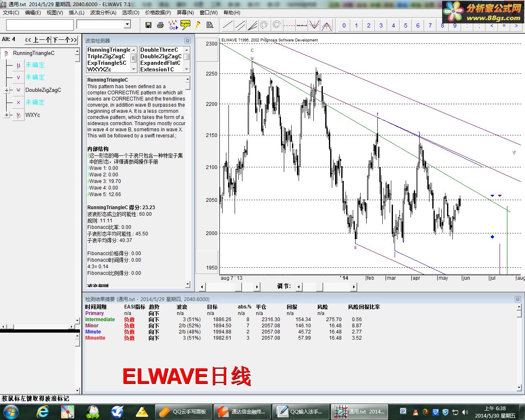Select Extension1C in the right pattern list
This screenshot has height=420, width=525.
(157, 70)
